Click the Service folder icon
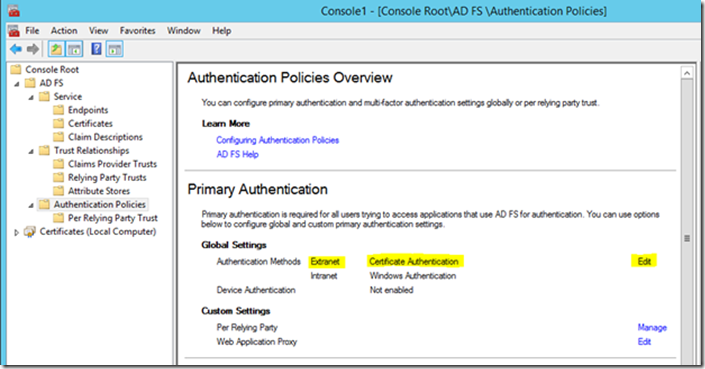The width and height of the screenshot is (705, 369). coord(44,97)
